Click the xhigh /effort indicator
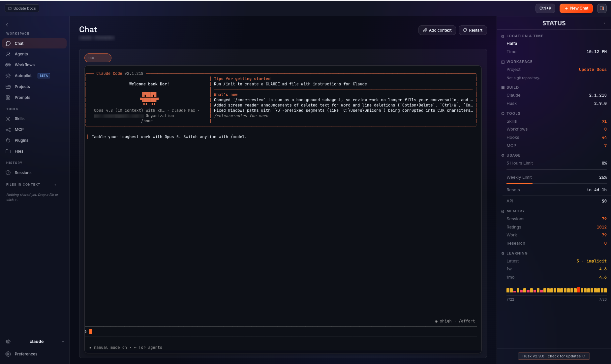Image resolution: width=611 pixels, height=364 pixels. [455, 321]
